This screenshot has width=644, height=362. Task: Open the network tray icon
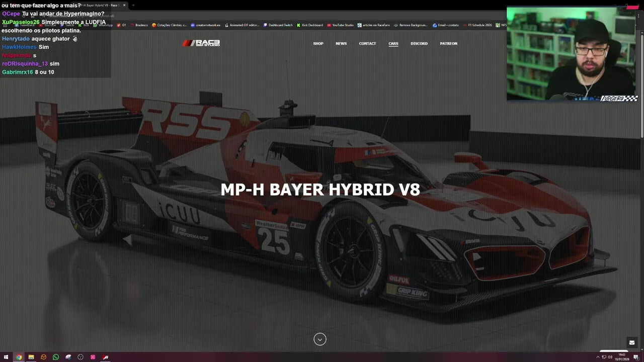(604, 357)
